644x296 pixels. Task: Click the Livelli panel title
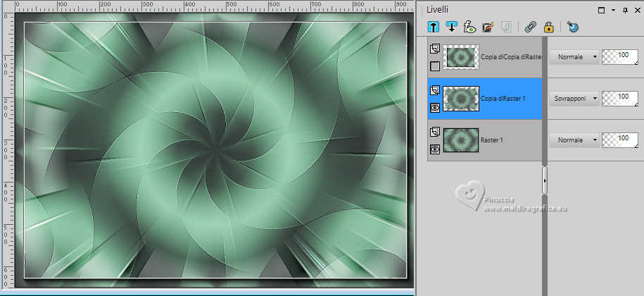coord(437,9)
